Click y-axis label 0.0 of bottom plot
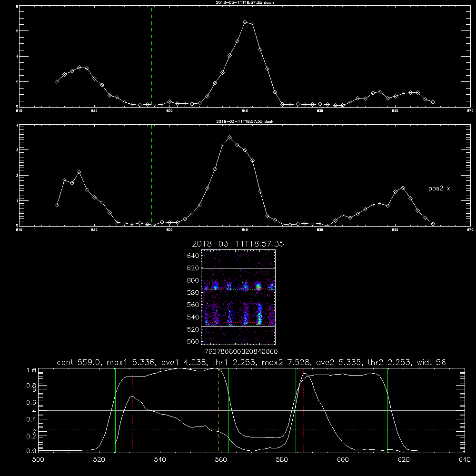 pos(31,451)
